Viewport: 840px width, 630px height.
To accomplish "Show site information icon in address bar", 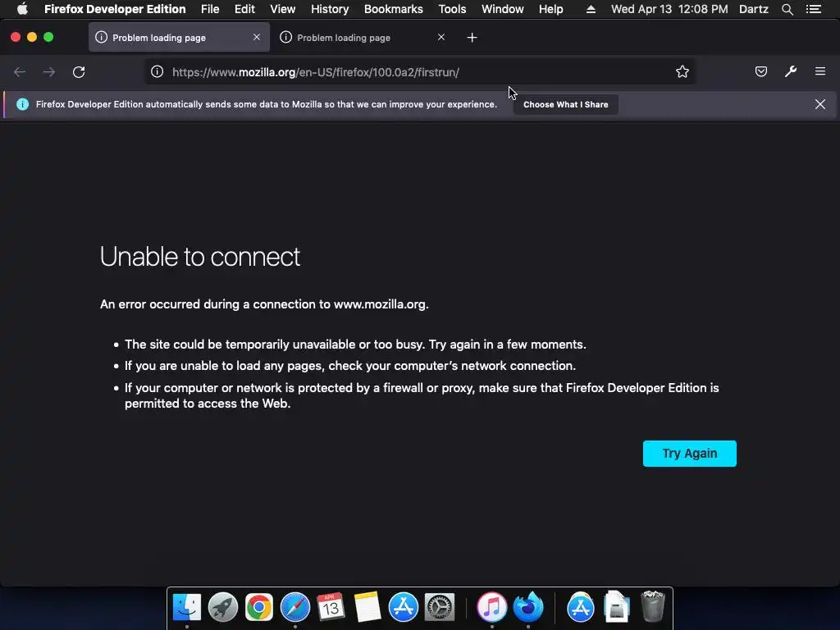I will 157,72.
